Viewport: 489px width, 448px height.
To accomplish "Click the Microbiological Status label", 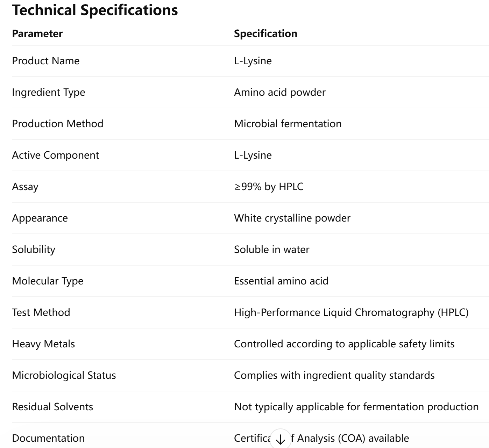I will [x=64, y=375].
